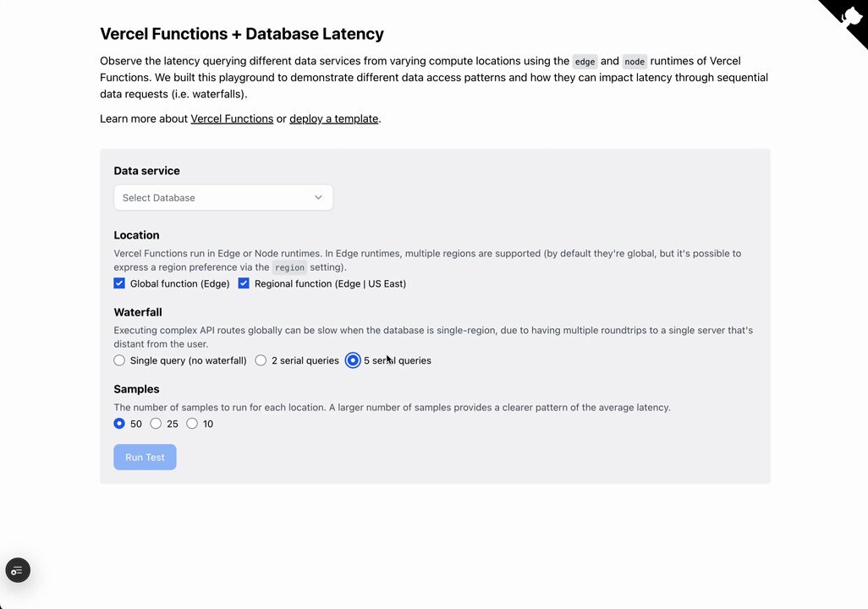Screen dimensions: 868x609
Task: Select 5 serial queries radio button
Action: [353, 360]
